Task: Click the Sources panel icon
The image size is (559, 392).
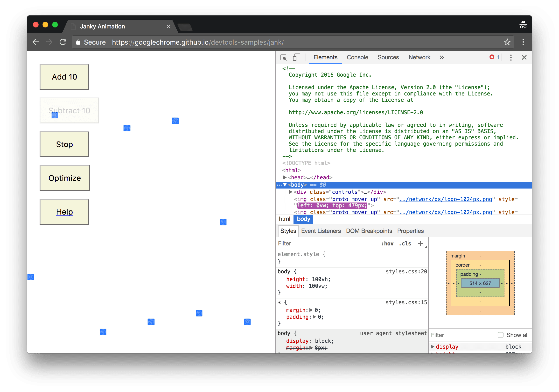Action: tap(387, 57)
